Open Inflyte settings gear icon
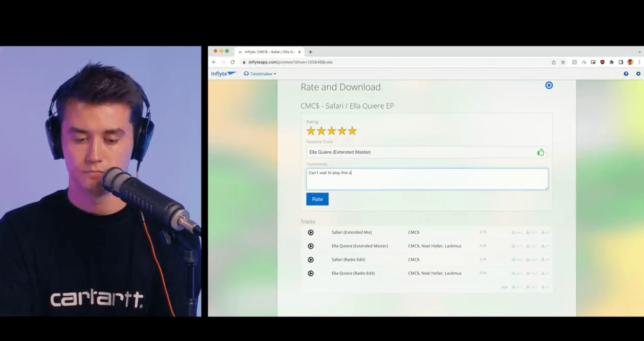 (x=638, y=74)
